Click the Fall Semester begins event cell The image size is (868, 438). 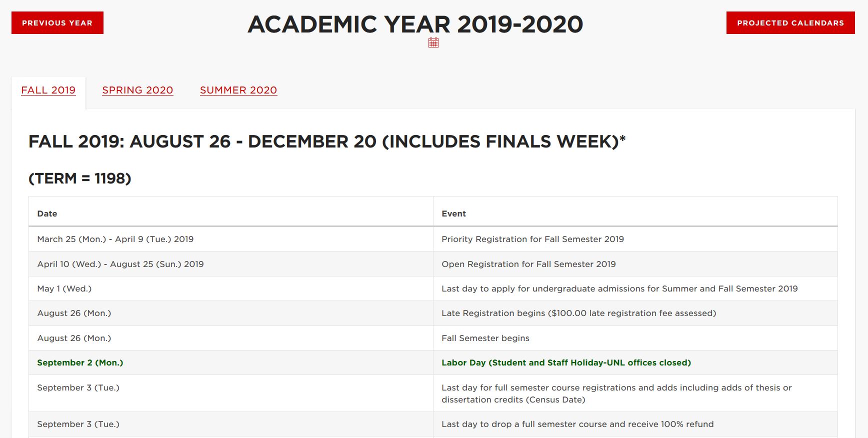point(485,338)
